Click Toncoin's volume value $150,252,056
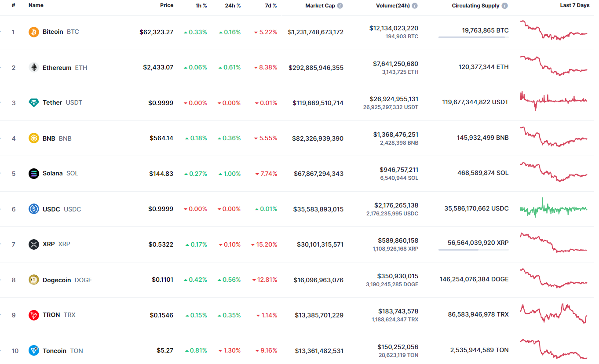 click(398, 347)
